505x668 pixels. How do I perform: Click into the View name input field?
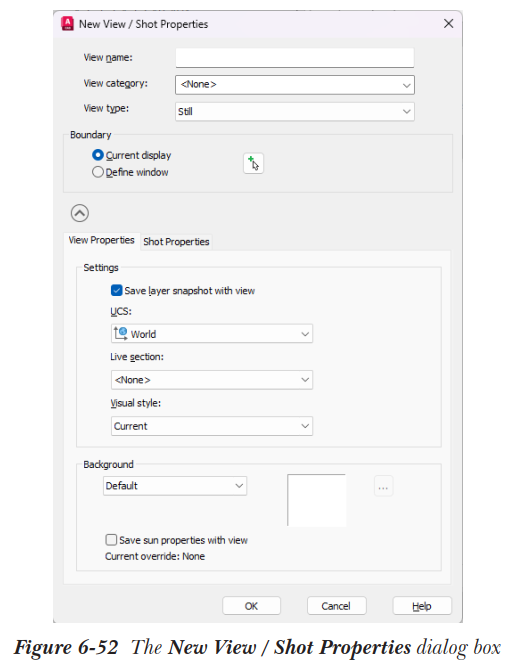pos(294,58)
